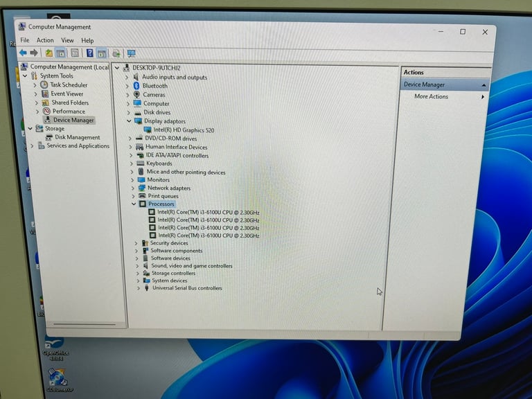
Task: Open the Help menu
Action: click(87, 40)
